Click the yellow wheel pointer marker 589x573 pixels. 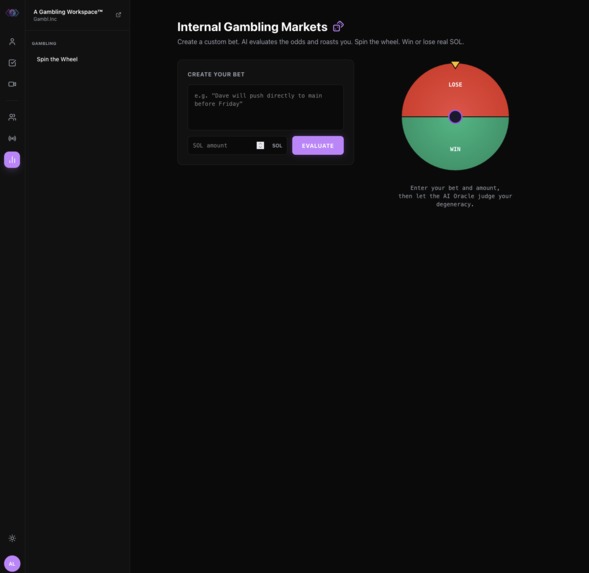[455, 65]
